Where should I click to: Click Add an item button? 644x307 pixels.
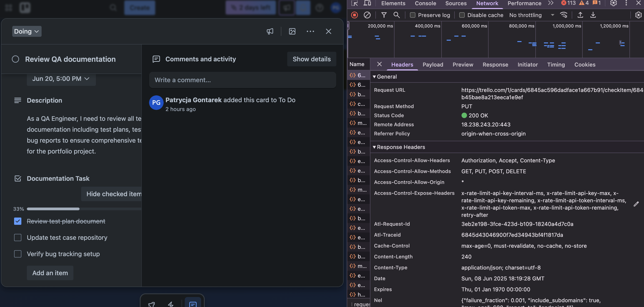(x=50, y=273)
